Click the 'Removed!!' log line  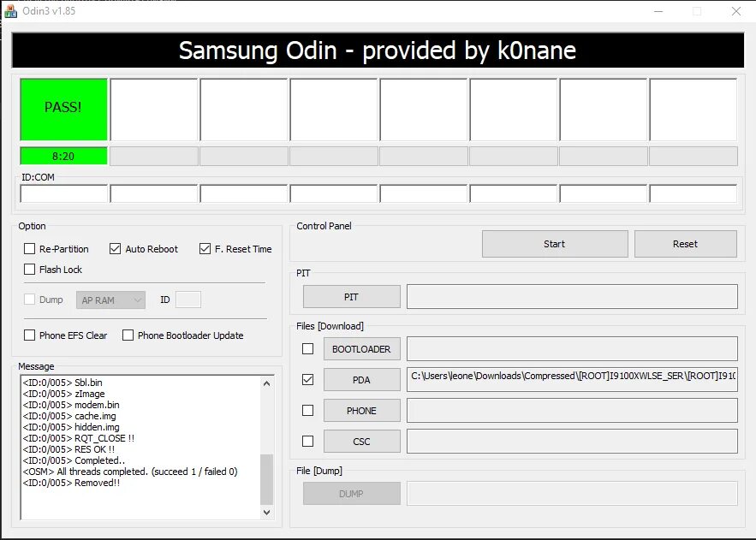pyautogui.click(x=71, y=482)
